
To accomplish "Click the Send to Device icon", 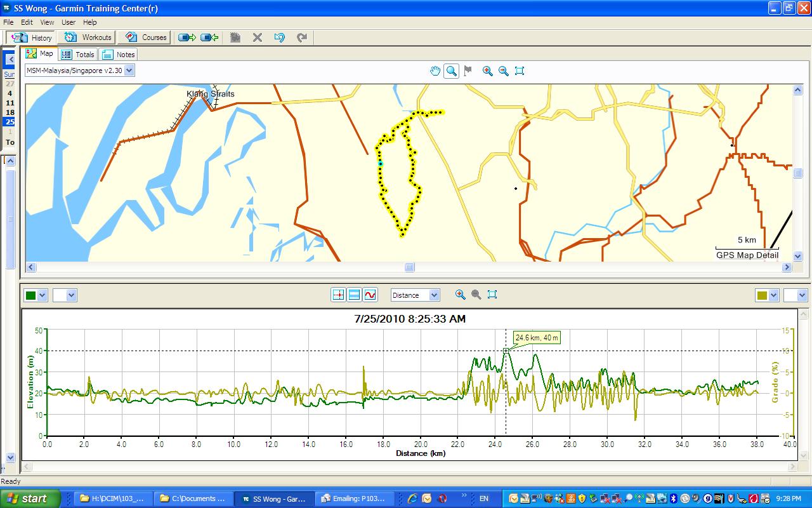I will click(187, 37).
